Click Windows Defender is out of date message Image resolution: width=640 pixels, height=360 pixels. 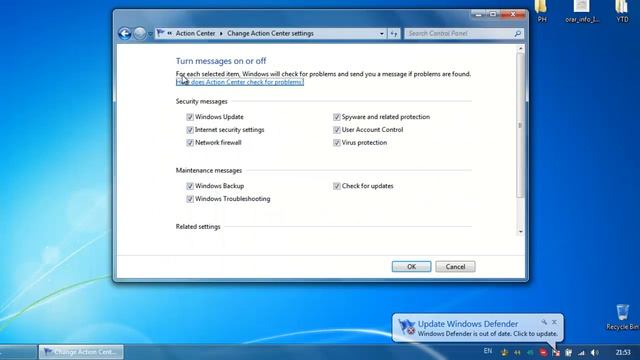pos(487,334)
